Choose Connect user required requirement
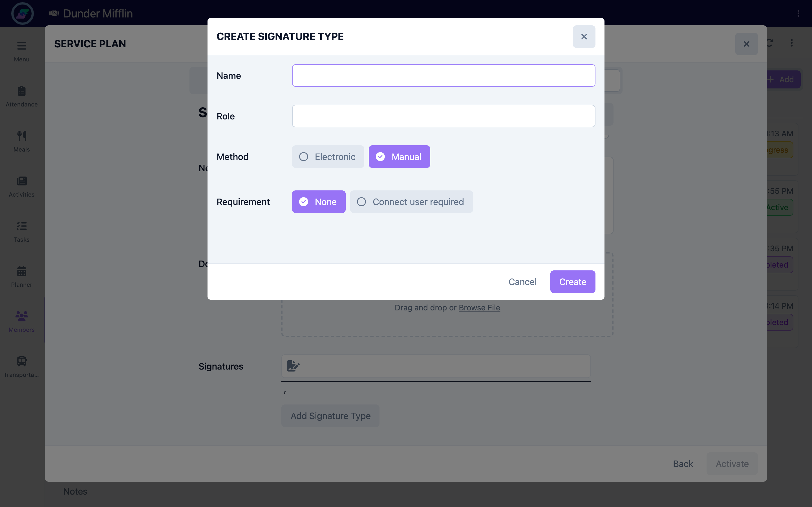The width and height of the screenshot is (812, 507). [x=411, y=201]
